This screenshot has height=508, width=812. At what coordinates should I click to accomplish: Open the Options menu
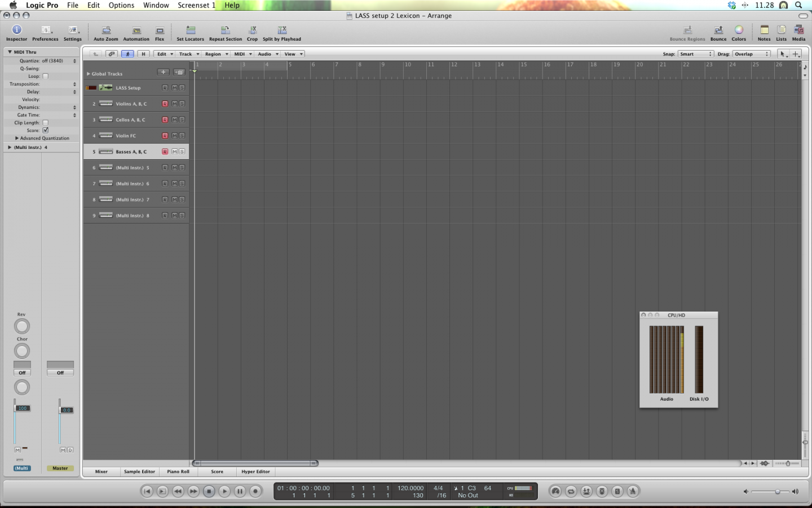click(x=121, y=5)
